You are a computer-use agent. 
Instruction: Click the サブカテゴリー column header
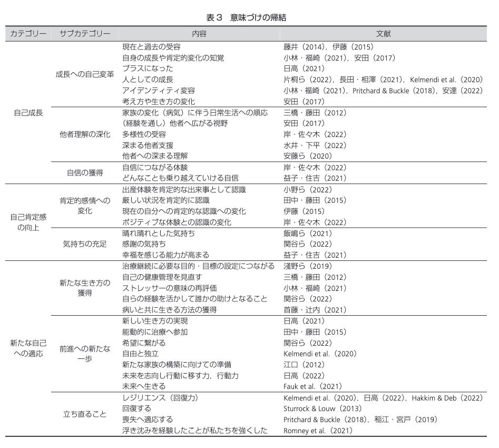(85, 34)
